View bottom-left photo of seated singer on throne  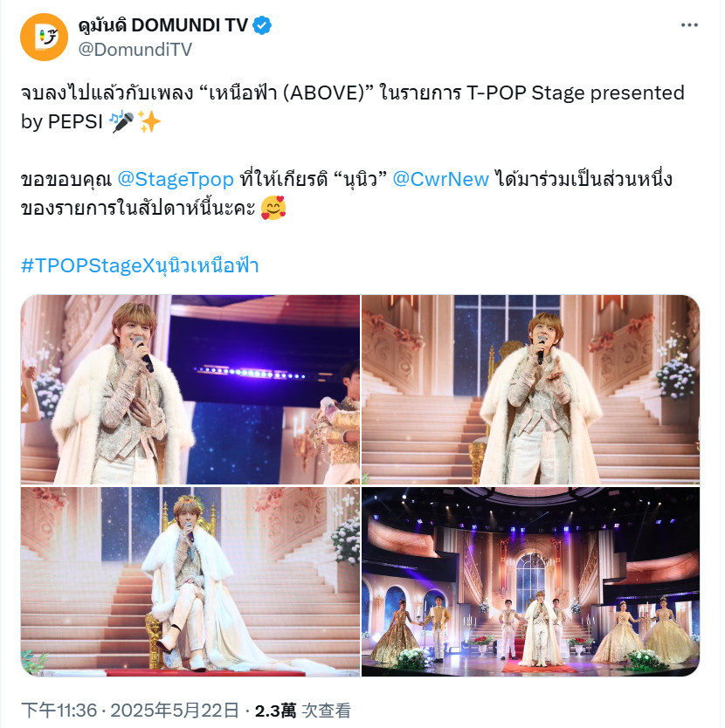pyautogui.click(x=190, y=581)
